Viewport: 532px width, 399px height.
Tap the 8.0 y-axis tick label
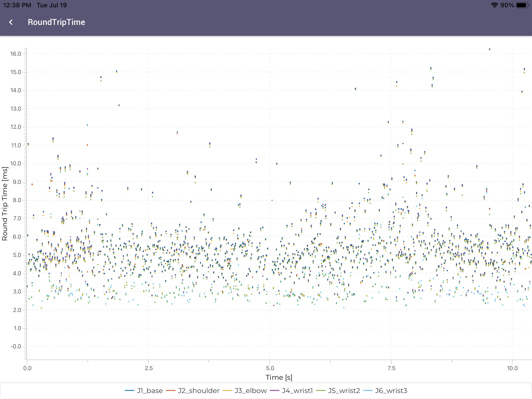coord(17,200)
